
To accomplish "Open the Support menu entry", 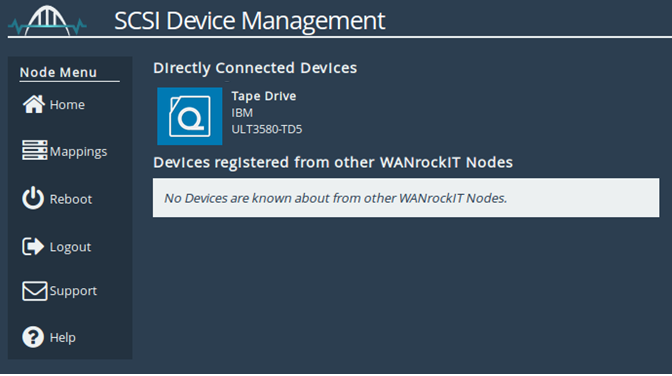I will point(73,291).
